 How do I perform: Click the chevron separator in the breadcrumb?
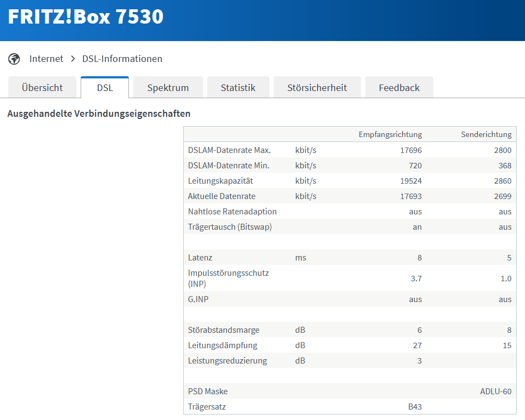point(73,59)
